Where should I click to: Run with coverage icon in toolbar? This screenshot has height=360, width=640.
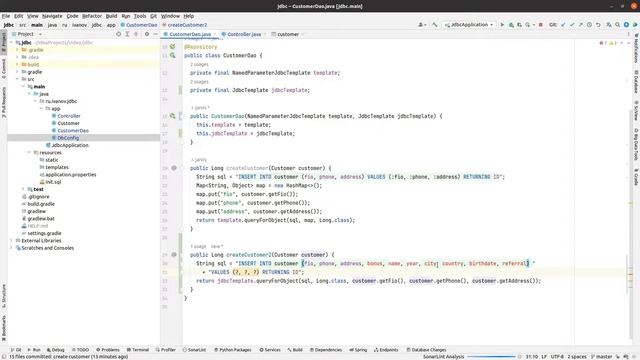(520, 25)
